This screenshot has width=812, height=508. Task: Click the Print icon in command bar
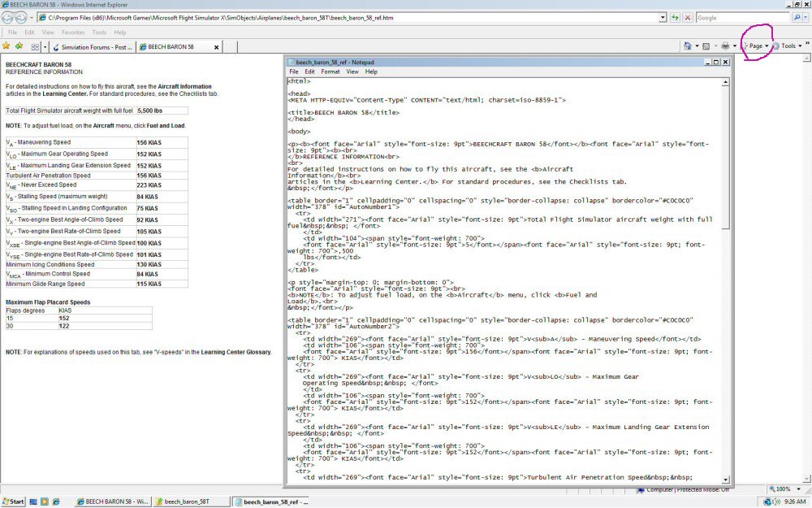click(725, 46)
